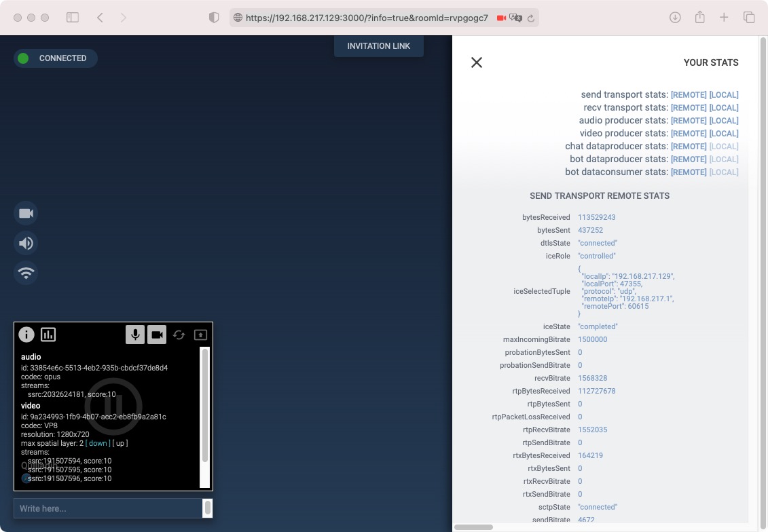Click the bot dataconsumer LOCAL link

coord(724,172)
